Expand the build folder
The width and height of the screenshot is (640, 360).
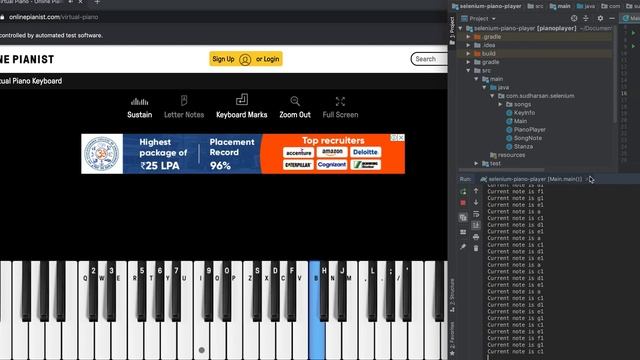[x=469, y=54]
